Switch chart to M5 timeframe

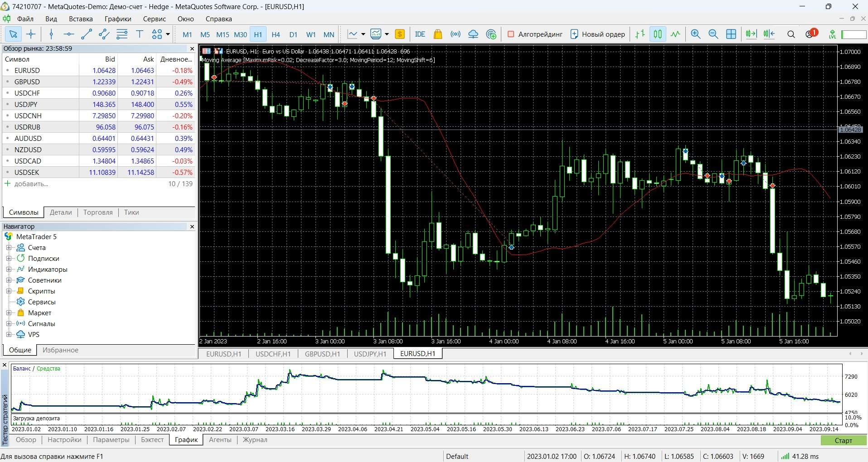205,34
